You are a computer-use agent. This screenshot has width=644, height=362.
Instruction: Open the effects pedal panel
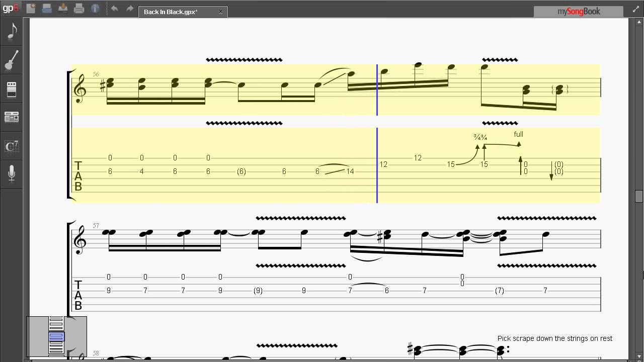point(12,89)
